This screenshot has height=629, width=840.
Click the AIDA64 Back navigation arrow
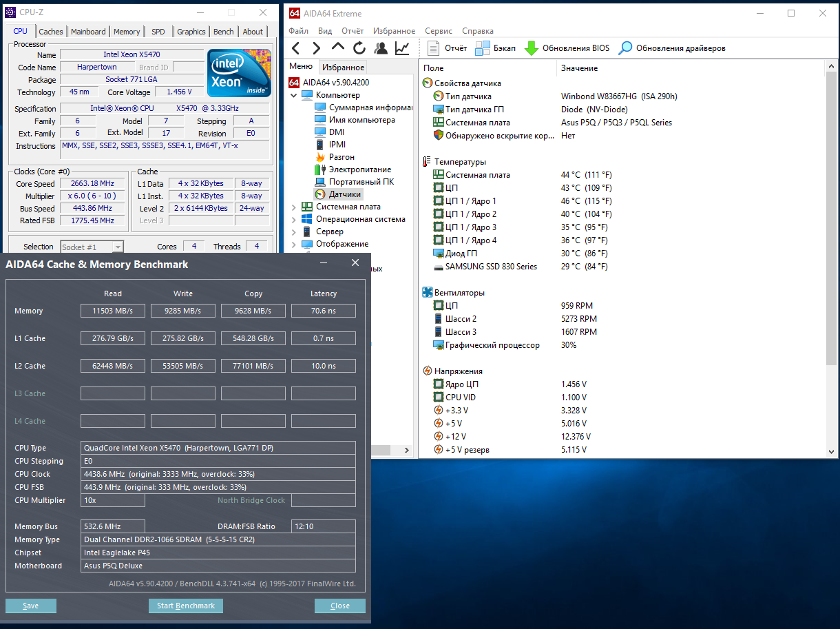(x=296, y=48)
